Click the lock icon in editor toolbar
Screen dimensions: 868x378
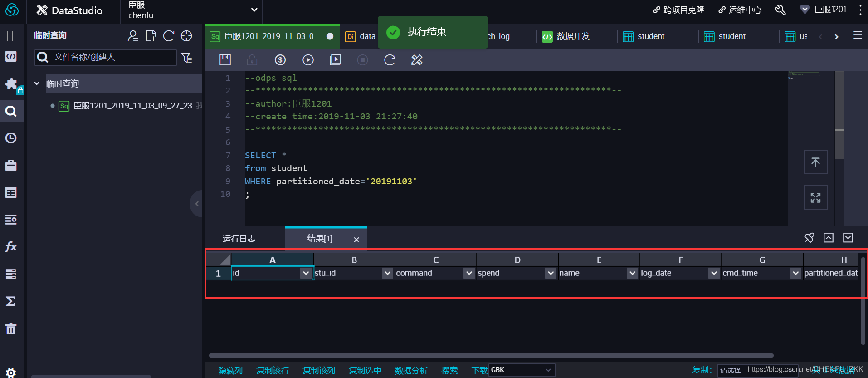(252, 59)
